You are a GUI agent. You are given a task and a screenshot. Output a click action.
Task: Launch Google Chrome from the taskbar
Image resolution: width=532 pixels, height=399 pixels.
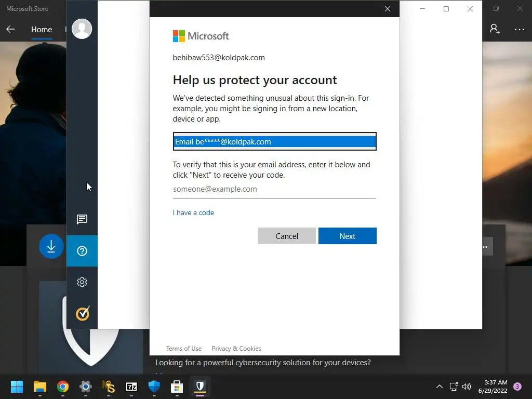click(63, 387)
